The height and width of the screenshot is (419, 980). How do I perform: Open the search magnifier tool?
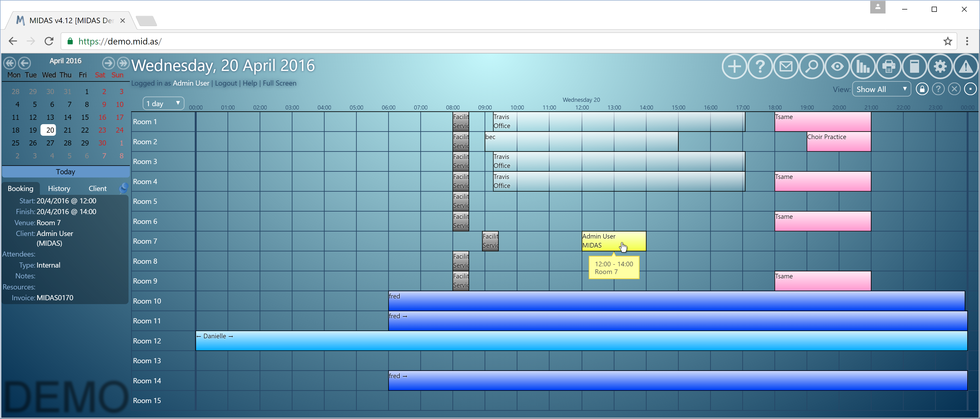[x=811, y=67]
